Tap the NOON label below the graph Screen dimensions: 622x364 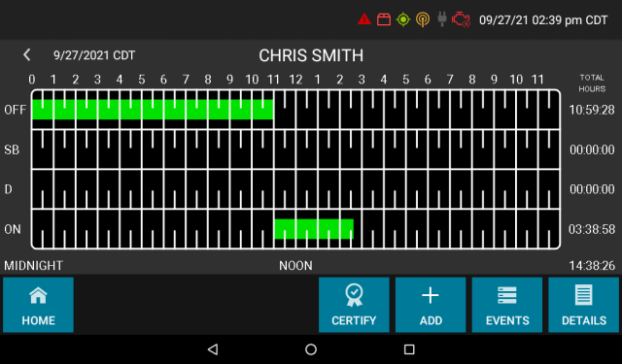coord(295,265)
